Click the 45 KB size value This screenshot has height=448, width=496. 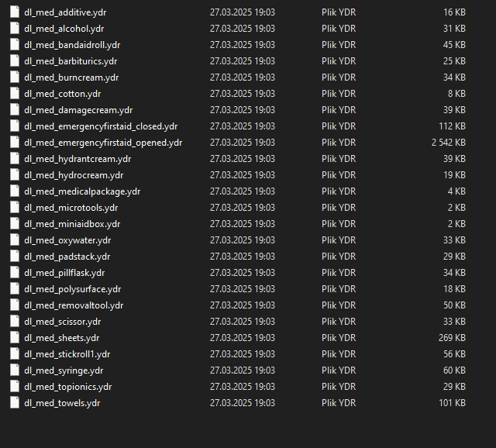pos(455,45)
